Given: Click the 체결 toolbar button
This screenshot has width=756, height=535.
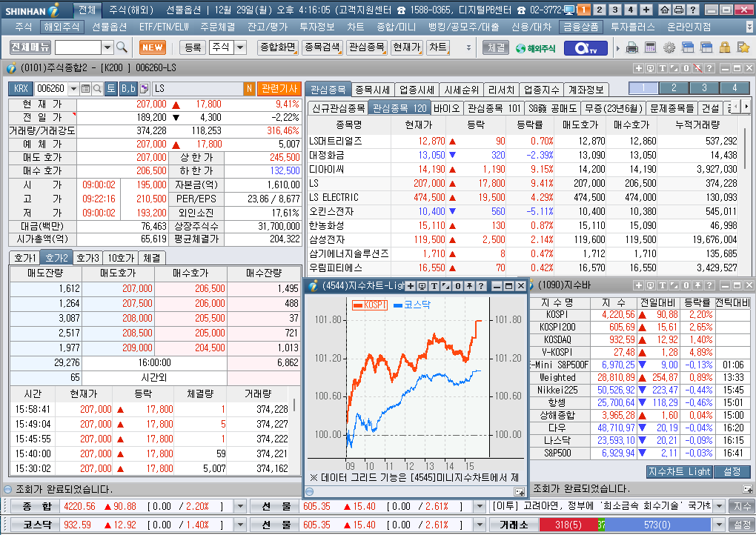Looking at the screenshot, I should [496, 47].
